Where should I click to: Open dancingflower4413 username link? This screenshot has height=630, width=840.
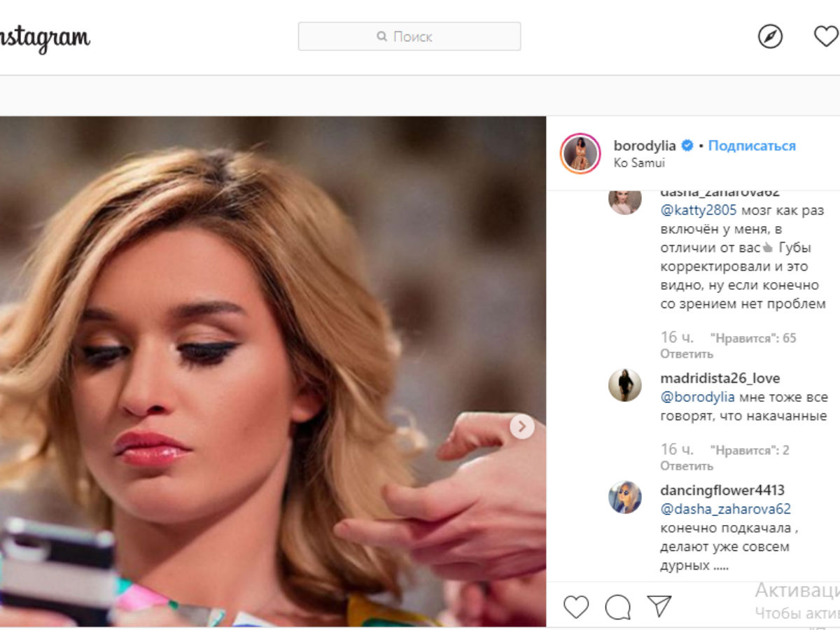[x=722, y=491]
